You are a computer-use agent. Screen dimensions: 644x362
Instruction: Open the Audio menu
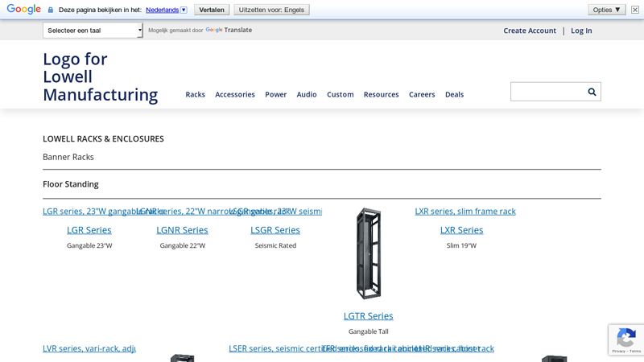pyautogui.click(x=307, y=94)
